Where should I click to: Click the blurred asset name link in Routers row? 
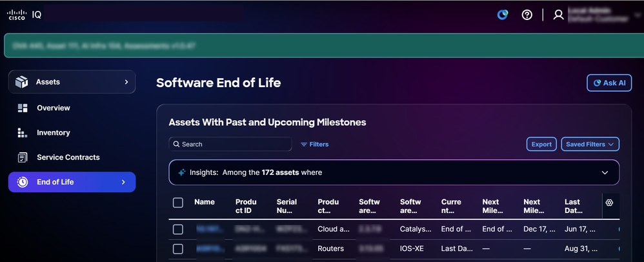click(x=210, y=249)
